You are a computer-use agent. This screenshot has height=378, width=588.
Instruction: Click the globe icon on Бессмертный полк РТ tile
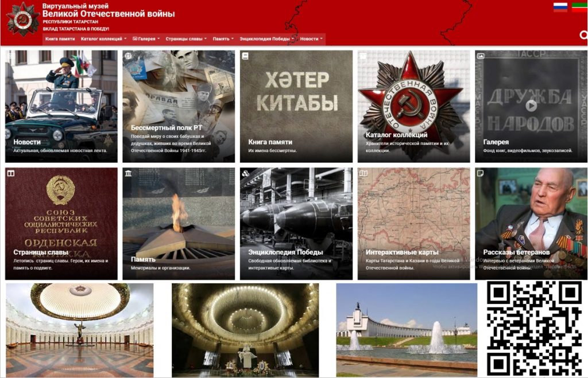128,56
